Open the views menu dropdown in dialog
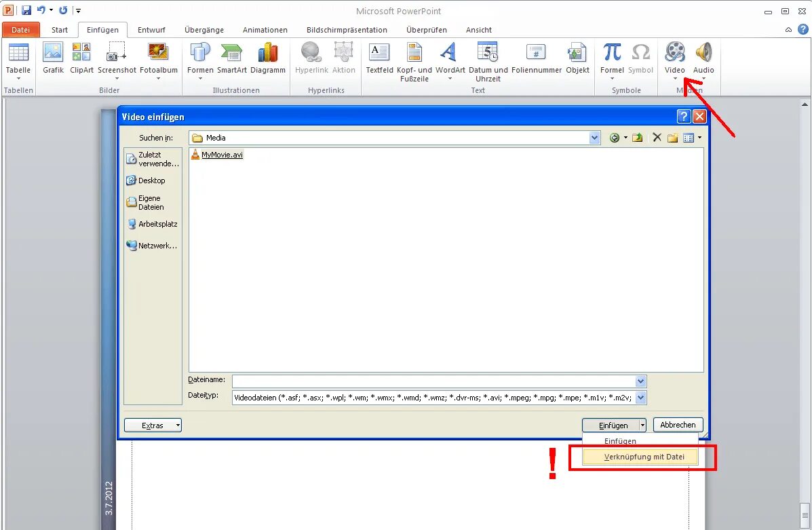This screenshot has width=812, height=530. tap(699, 138)
